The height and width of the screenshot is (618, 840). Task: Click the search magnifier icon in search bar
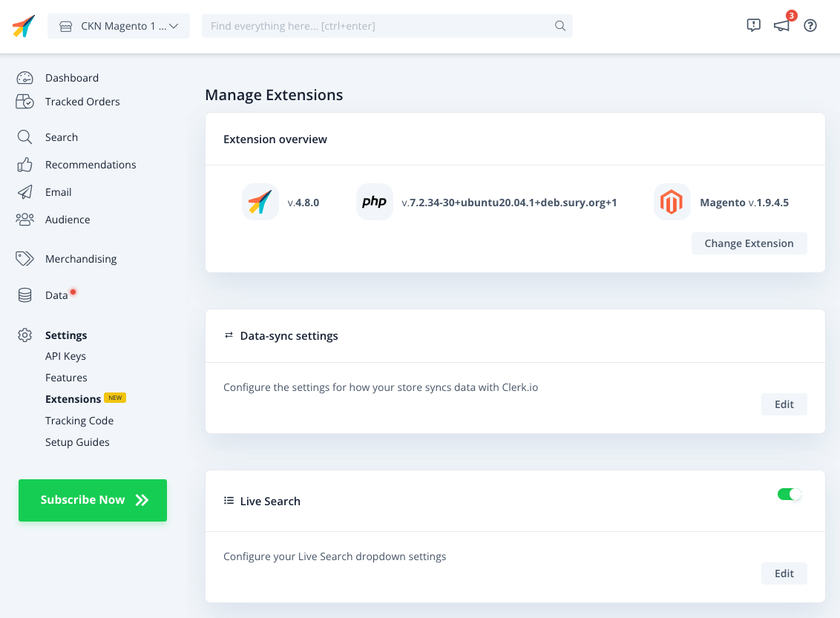[560, 26]
